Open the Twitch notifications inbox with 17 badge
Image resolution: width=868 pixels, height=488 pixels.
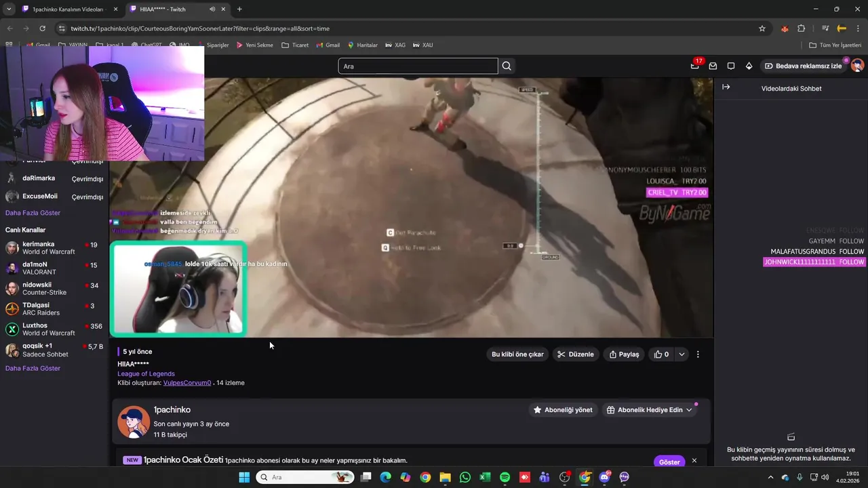click(695, 66)
